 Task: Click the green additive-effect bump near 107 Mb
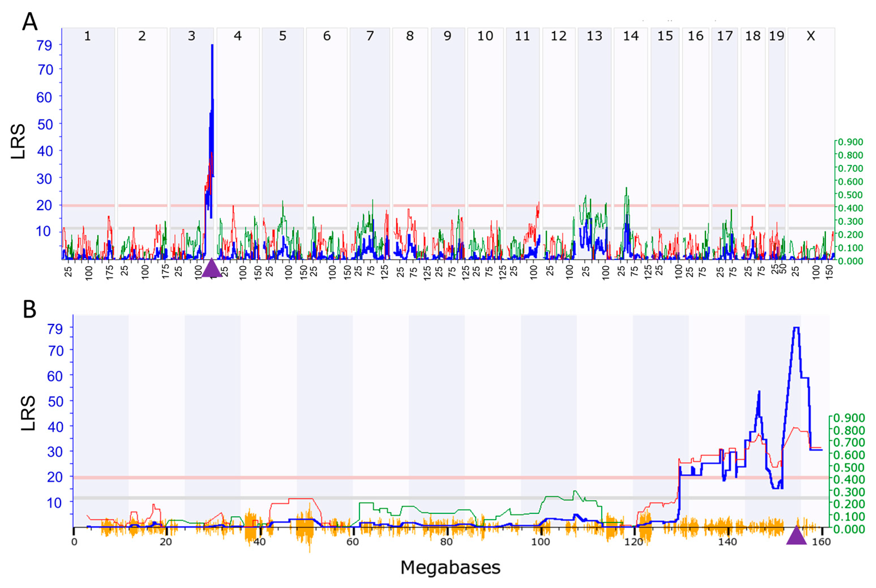574,491
